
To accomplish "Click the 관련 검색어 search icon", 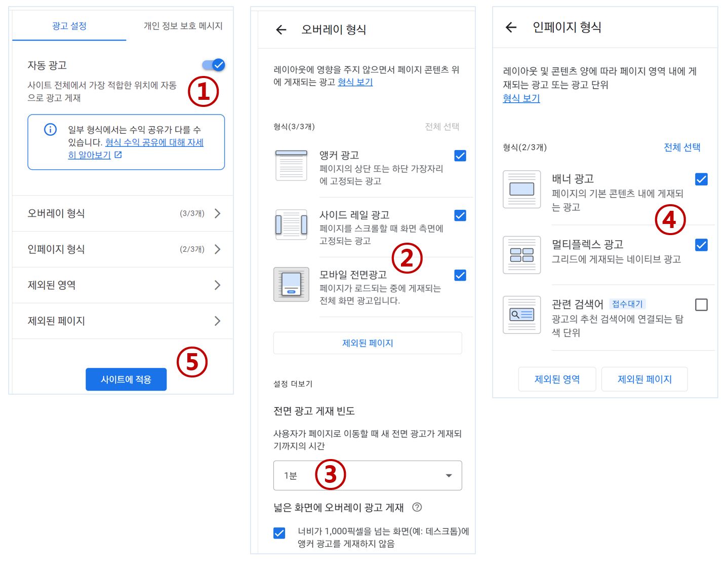I will pyautogui.click(x=521, y=315).
